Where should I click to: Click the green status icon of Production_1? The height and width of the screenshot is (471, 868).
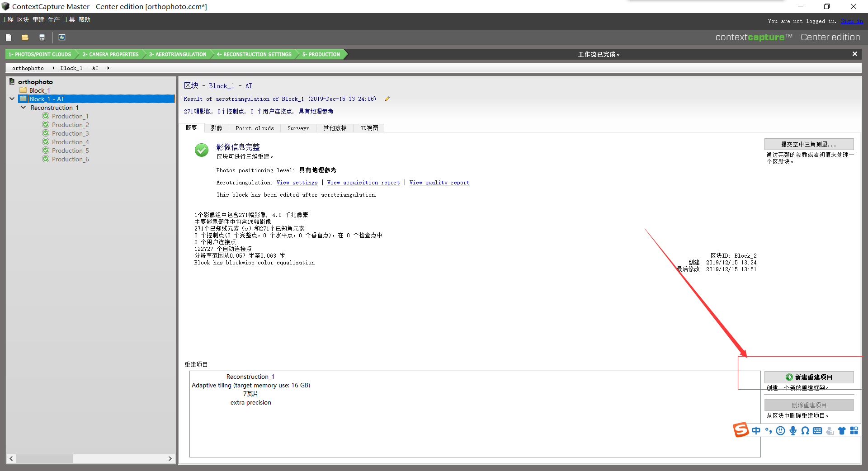point(46,116)
